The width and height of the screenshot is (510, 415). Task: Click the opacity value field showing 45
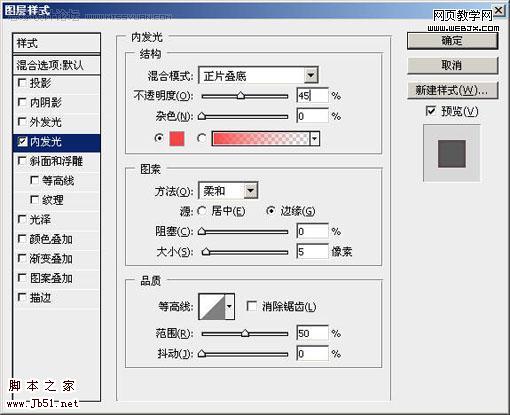(312, 96)
